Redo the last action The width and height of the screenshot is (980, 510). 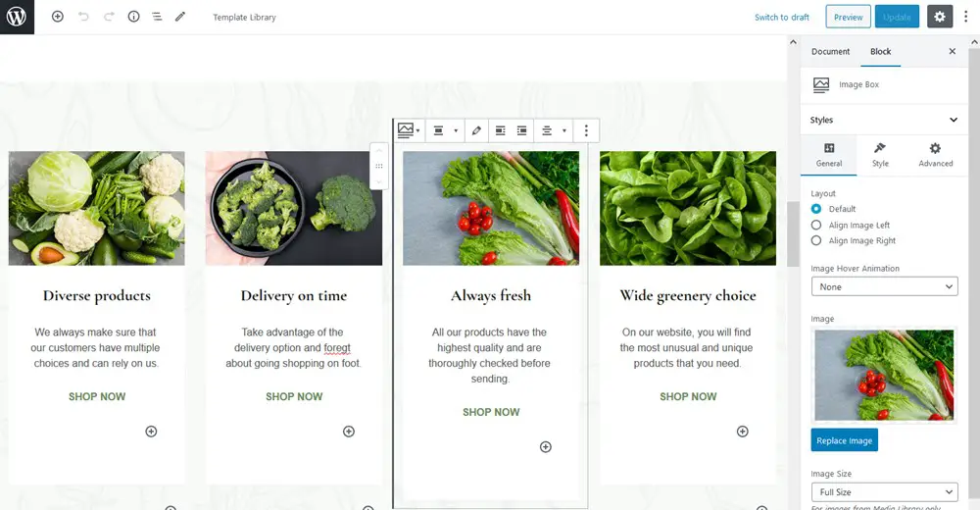[x=109, y=17]
